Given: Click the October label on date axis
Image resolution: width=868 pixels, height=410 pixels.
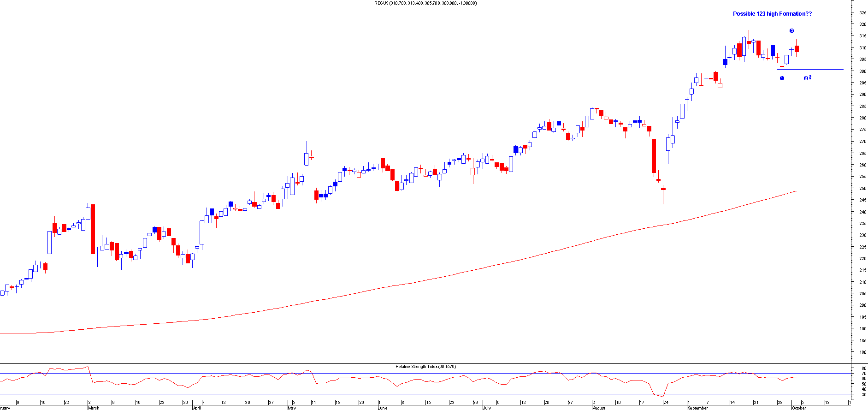Looking at the screenshot, I should click(799, 408).
